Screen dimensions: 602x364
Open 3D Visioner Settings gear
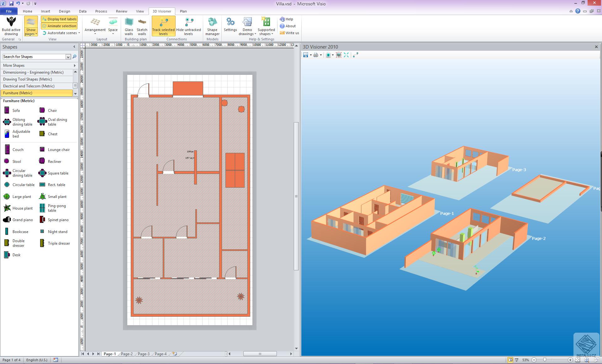pos(230,25)
